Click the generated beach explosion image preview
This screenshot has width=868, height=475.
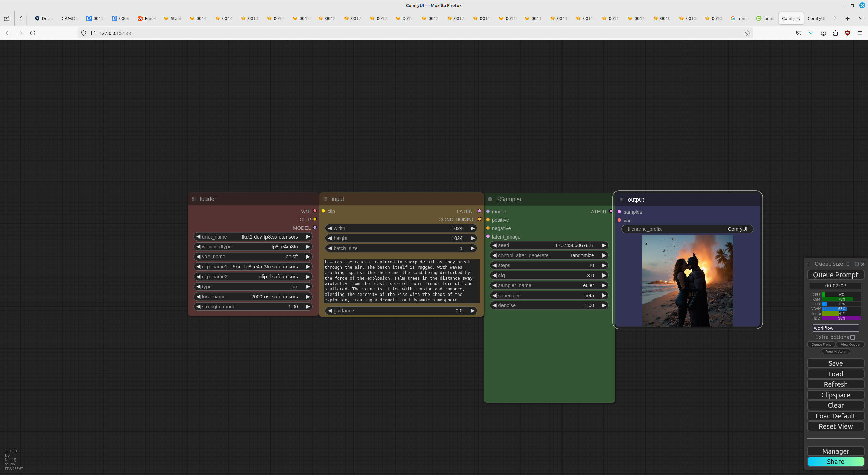pos(687,281)
